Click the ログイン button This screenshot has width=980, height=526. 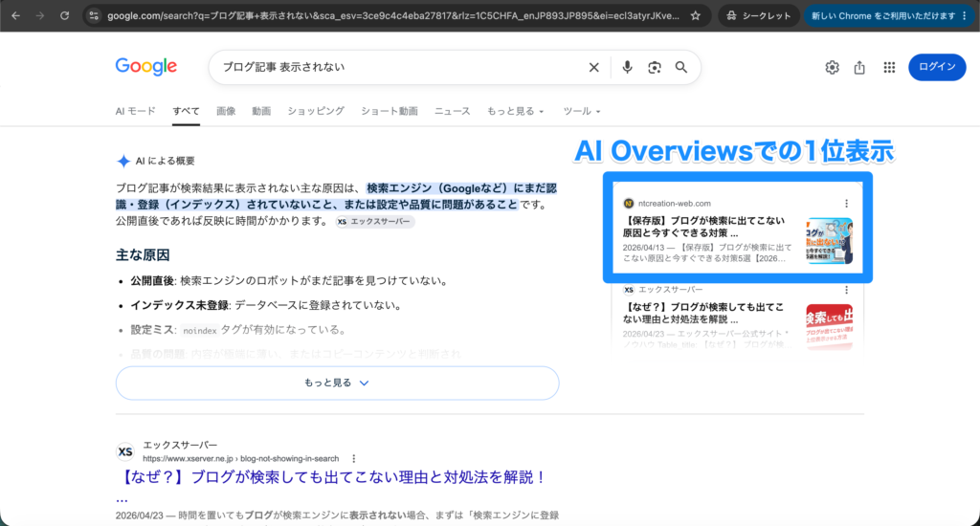tap(937, 67)
